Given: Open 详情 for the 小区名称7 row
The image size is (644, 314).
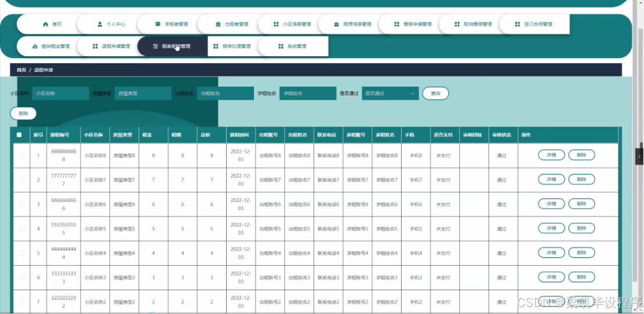Looking at the screenshot, I should (551, 179).
